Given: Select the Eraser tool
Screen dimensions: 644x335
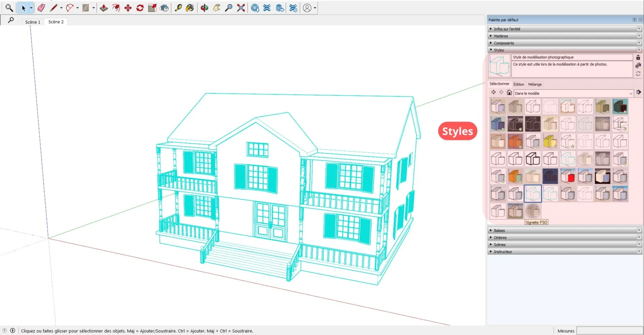Looking at the screenshot, I should click(41, 8).
